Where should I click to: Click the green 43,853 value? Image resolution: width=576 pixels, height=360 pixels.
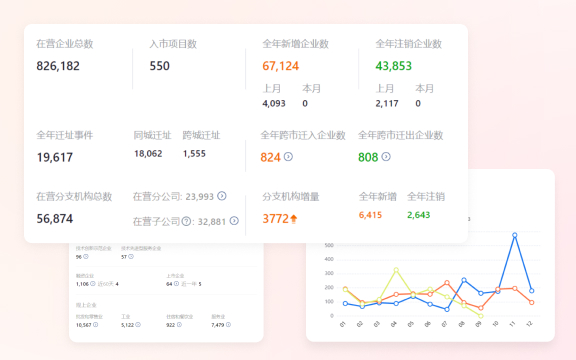tap(393, 66)
